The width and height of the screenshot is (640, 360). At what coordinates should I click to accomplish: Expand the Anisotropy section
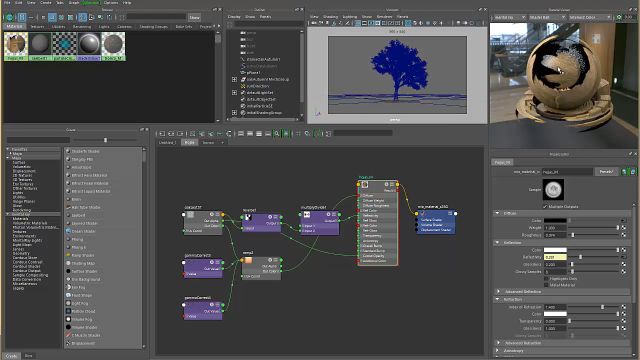point(498,351)
